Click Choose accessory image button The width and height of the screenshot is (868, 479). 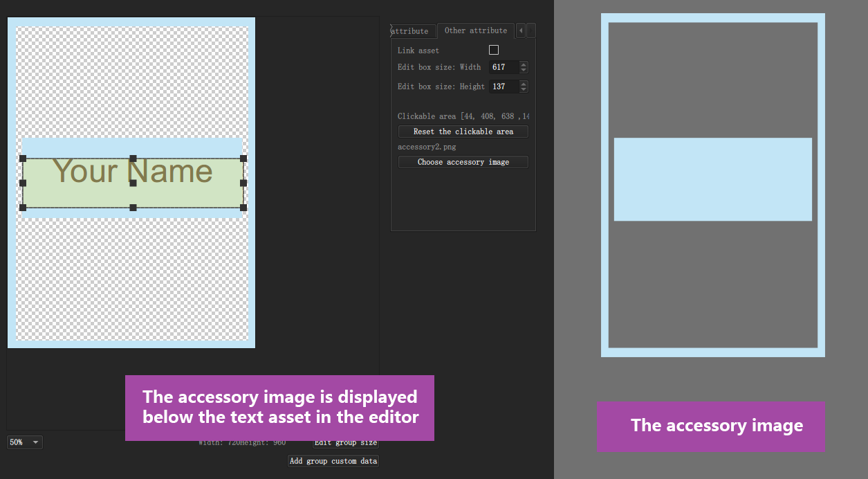(x=463, y=162)
